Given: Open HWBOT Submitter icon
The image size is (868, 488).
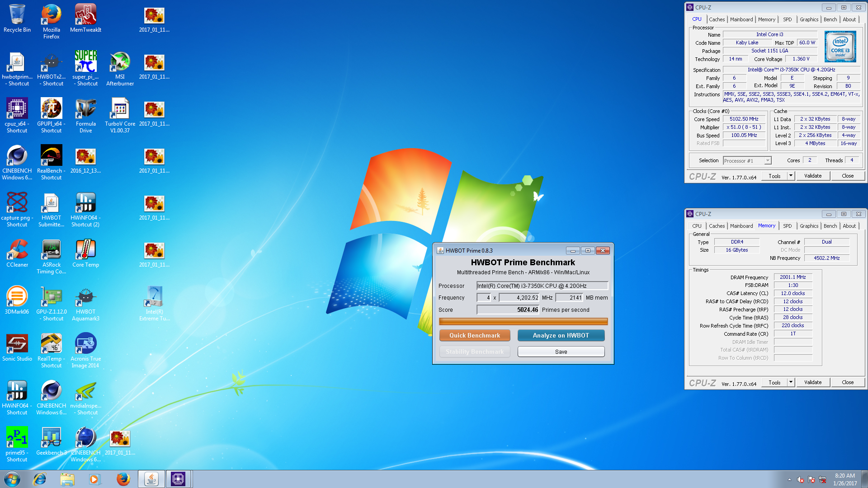Looking at the screenshot, I should (52, 210).
